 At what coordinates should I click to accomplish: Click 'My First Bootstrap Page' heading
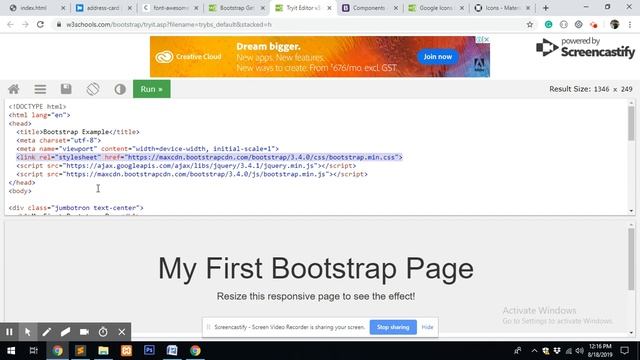coord(316,269)
